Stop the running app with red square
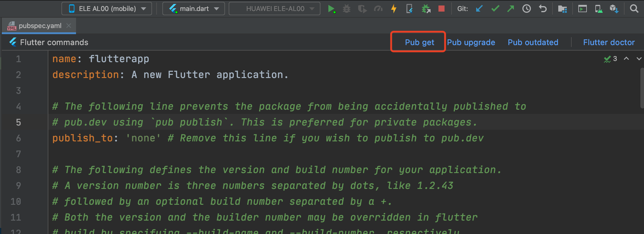 441,9
